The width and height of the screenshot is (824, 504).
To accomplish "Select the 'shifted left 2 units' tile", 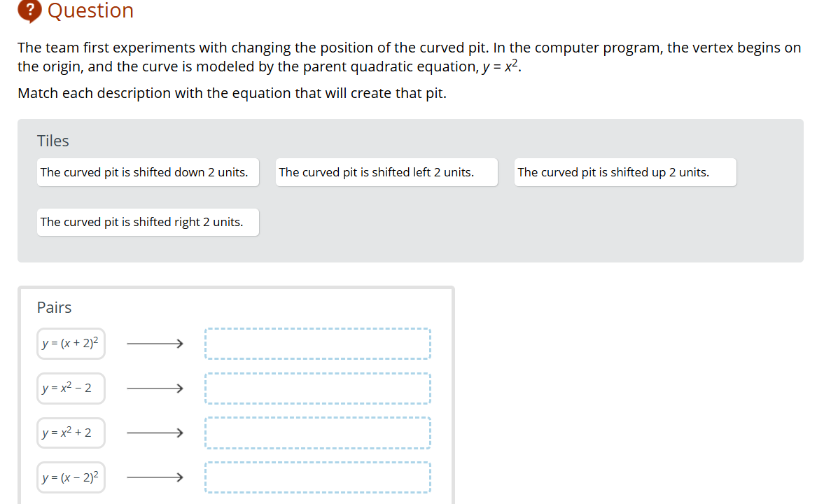I will pyautogui.click(x=386, y=172).
